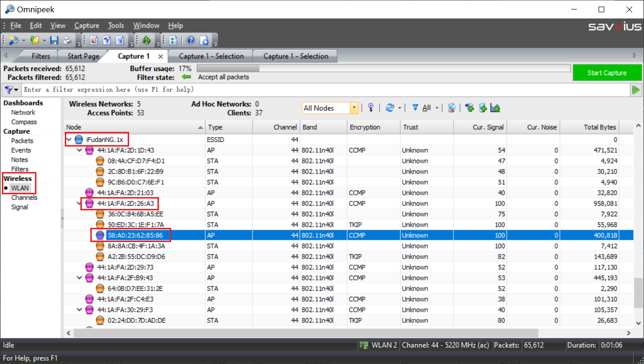
Task: Collapse the 44:1A:FA:2D:26:A3 AP node
Action: pos(79,203)
